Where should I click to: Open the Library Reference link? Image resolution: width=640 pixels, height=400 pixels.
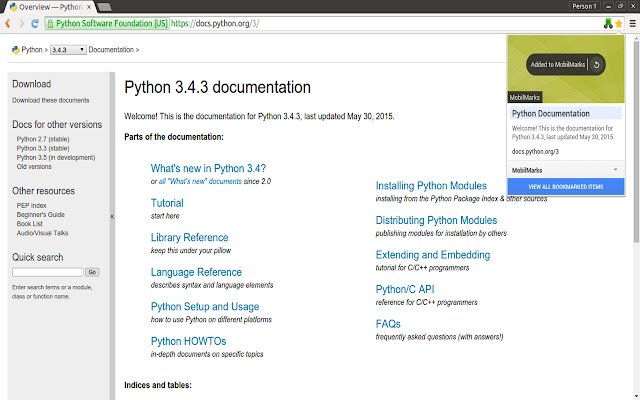click(x=190, y=238)
